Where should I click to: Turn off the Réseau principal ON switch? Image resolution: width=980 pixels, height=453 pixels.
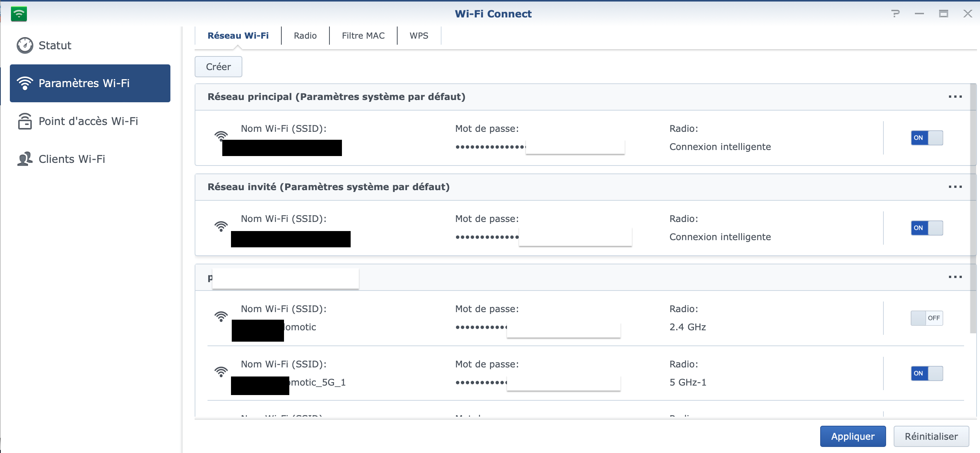926,138
